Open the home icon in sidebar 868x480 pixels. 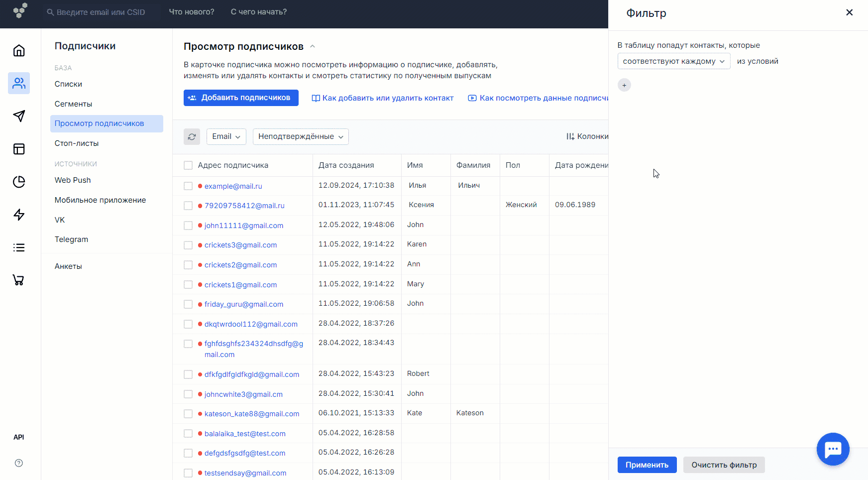coord(19,51)
